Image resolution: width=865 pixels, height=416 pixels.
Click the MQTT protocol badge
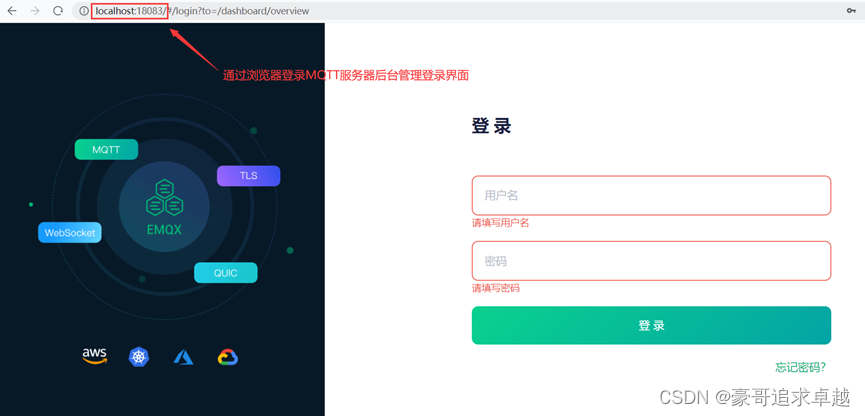tap(106, 150)
